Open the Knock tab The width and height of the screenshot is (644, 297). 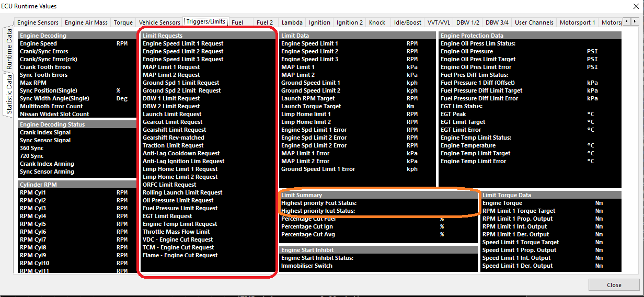[x=377, y=22]
